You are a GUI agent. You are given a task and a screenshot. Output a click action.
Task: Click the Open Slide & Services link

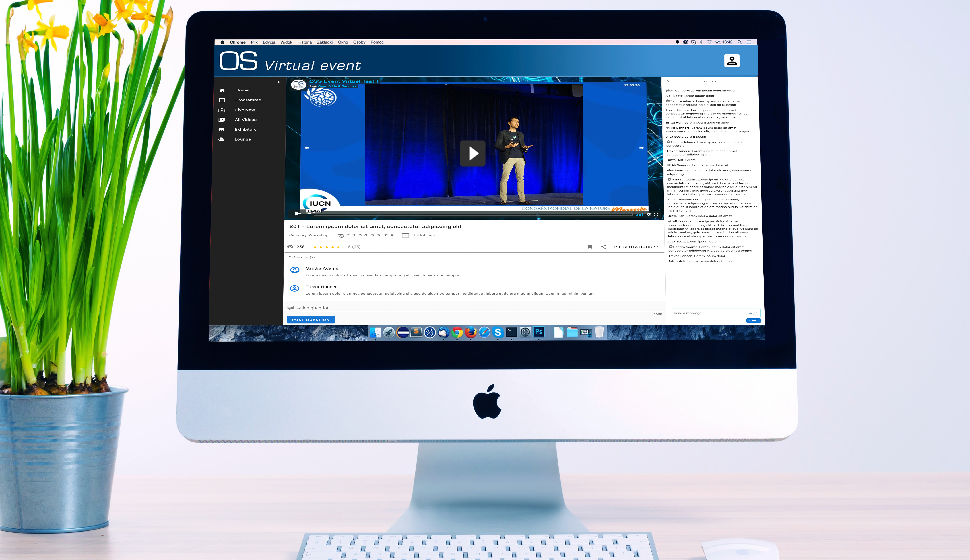[337, 86]
